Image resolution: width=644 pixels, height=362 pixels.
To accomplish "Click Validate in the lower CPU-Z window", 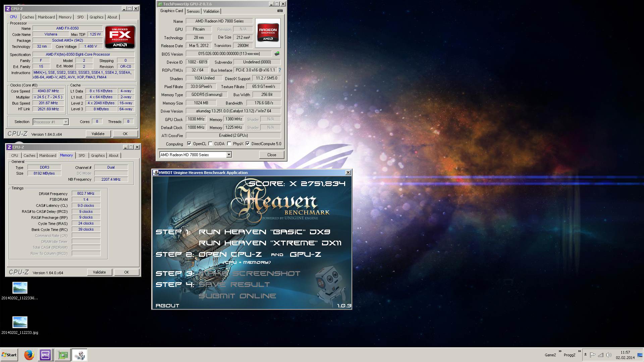I will (99, 272).
